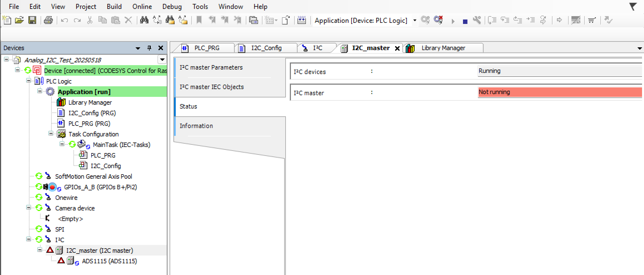Viewport: 644px width, 275px height.
Task: Click the Print toolbar icon
Action: pyautogui.click(x=48, y=20)
